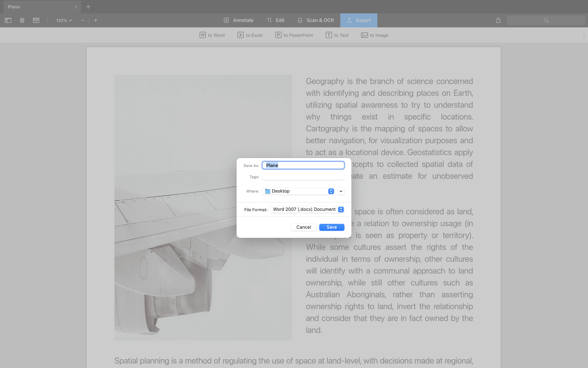Switch to thumbnail grid view
The height and width of the screenshot is (368, 588).
[x=22, y=21]
